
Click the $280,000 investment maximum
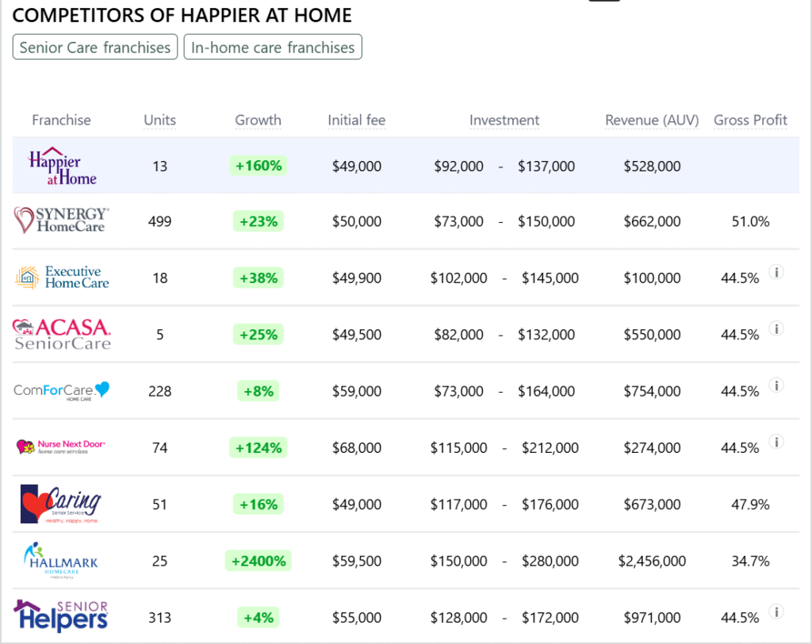[550, 561]
